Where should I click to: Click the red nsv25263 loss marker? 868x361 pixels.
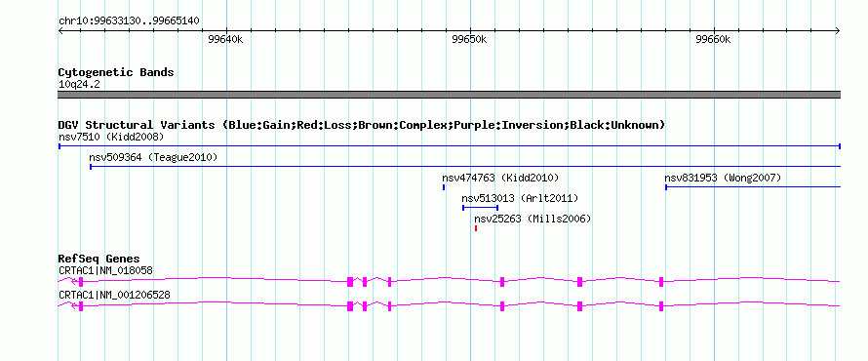(x=476, y=228)
